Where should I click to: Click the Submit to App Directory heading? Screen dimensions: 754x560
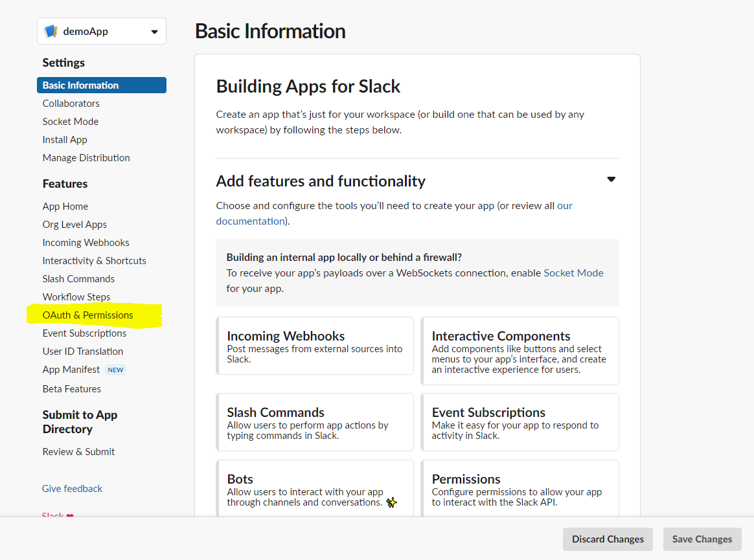click(x=80, y=422)
